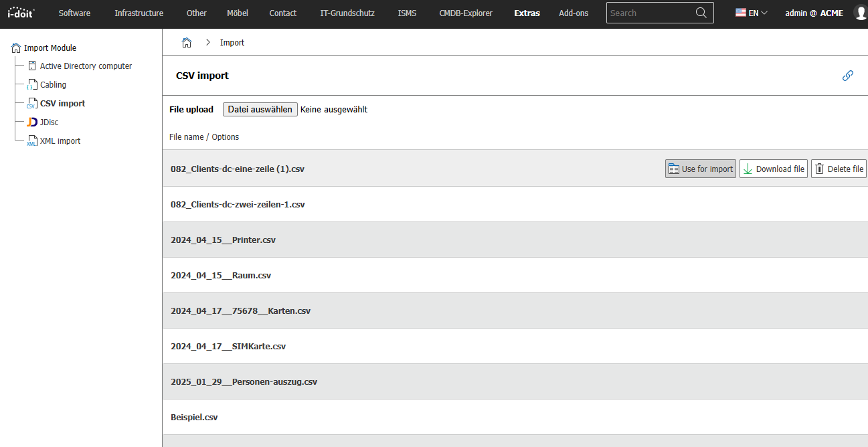This screenshot has height=447, width=868.
Task: Select 2024_04_17__75678__Karten.csv row
Action: click(515, 310)
